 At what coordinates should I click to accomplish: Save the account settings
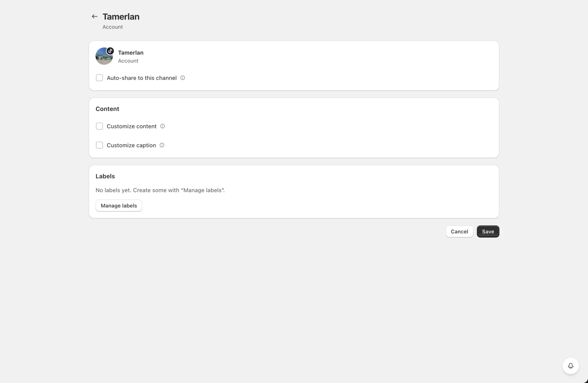tap(488, 231)
